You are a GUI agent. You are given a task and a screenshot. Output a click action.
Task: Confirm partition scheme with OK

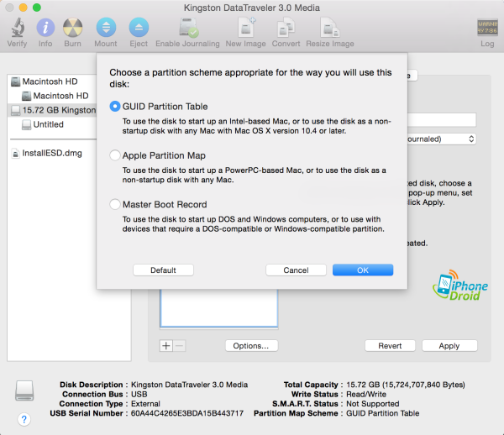(363, 270)
